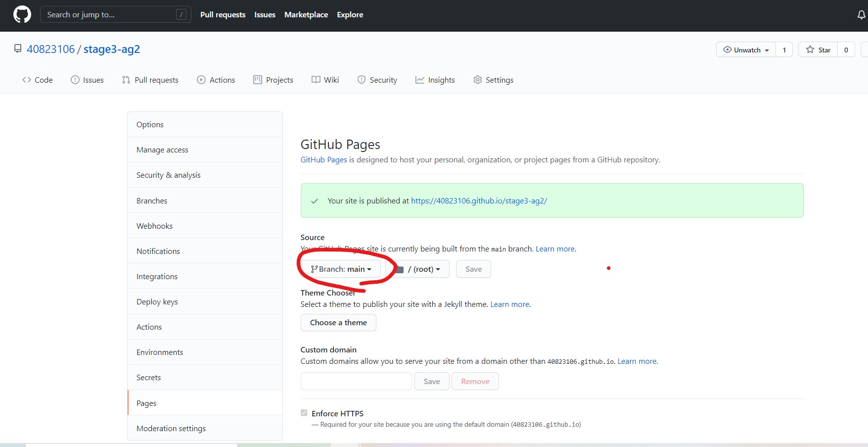View watchers count 1

click(784, 50)
